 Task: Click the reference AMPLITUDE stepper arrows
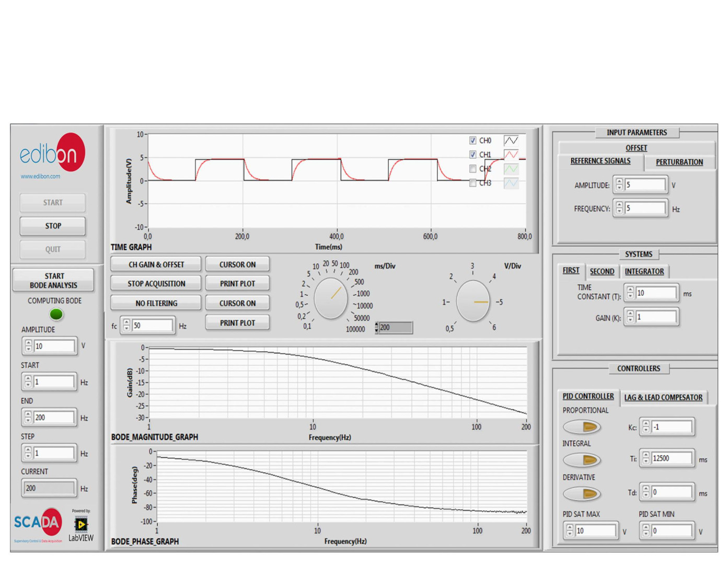(x=619, y=185)
